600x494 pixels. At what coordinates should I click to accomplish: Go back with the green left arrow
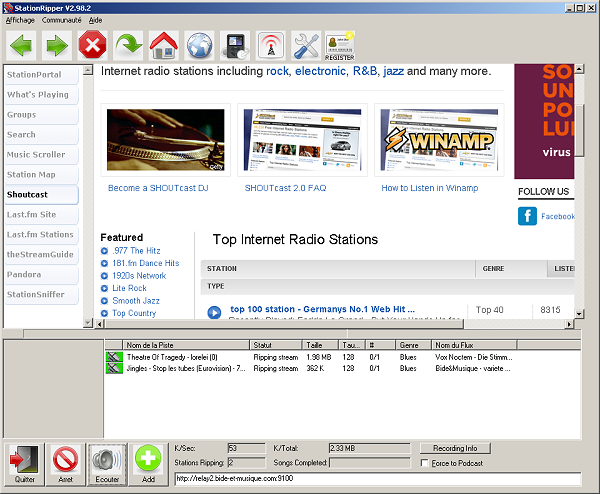[21, 46]
